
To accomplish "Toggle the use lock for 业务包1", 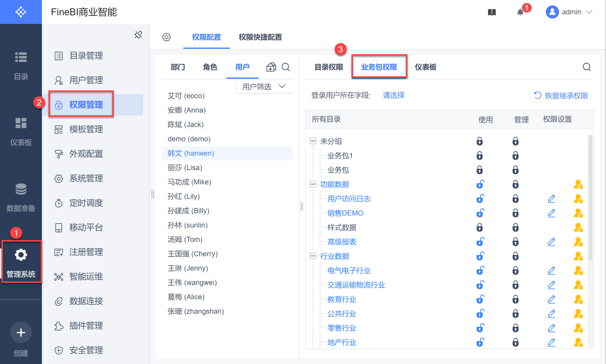I will click(x=480, y=156).
